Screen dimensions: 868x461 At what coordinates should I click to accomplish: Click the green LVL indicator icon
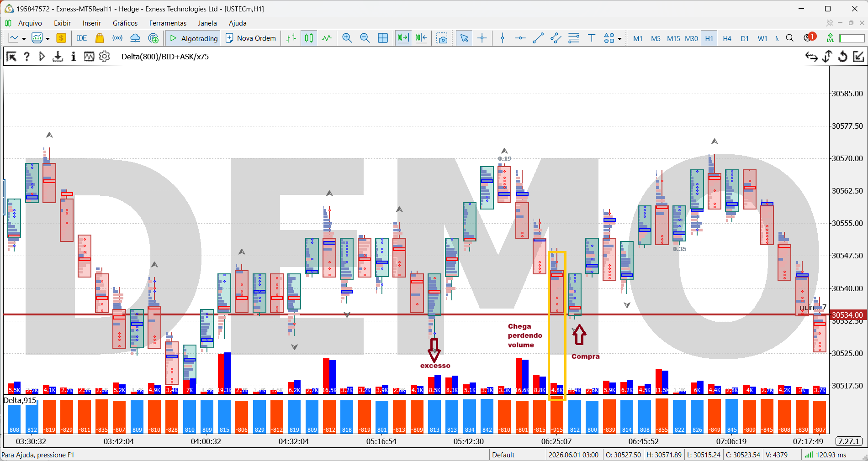pyautogui.click(x=831, y=38)
